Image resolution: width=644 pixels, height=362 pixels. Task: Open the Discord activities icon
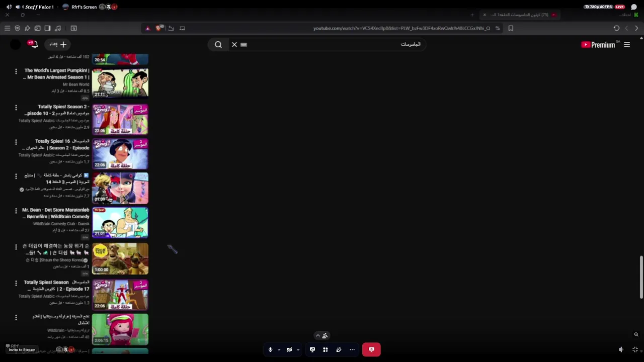[x=326, y=349]
